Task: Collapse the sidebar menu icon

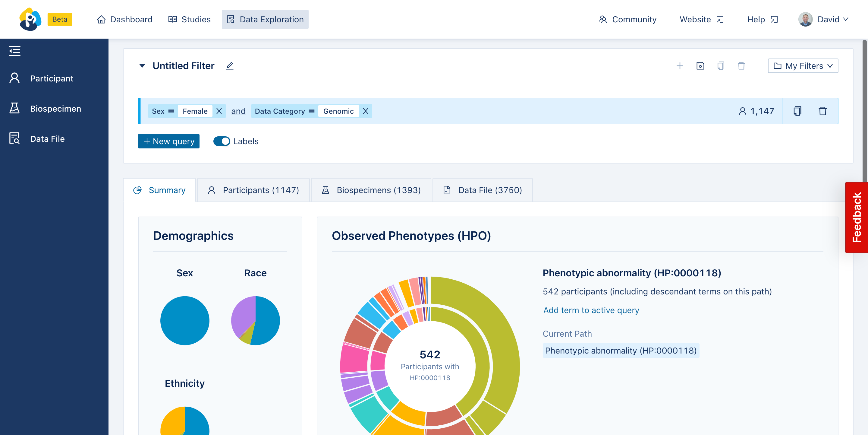Action: [x=14, y=51]
